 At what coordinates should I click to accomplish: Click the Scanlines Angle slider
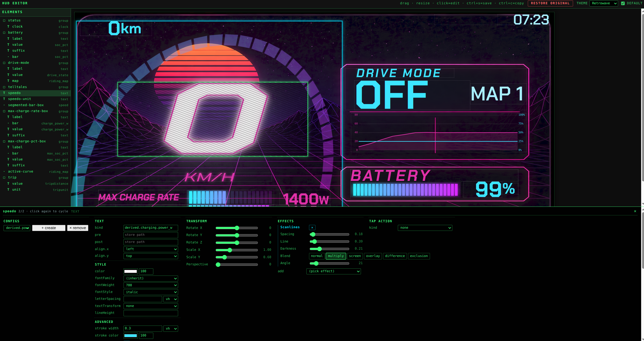(329, 263)
